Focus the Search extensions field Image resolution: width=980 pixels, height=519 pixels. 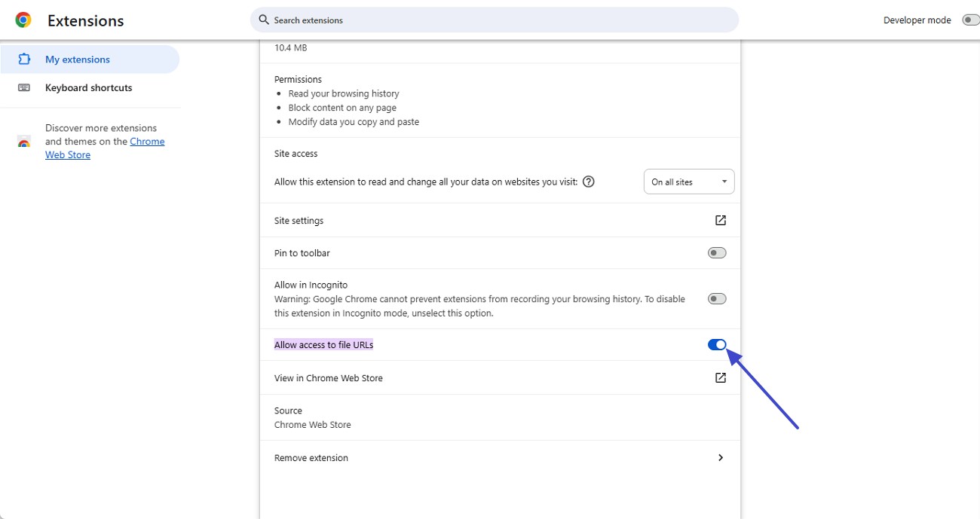495,20
